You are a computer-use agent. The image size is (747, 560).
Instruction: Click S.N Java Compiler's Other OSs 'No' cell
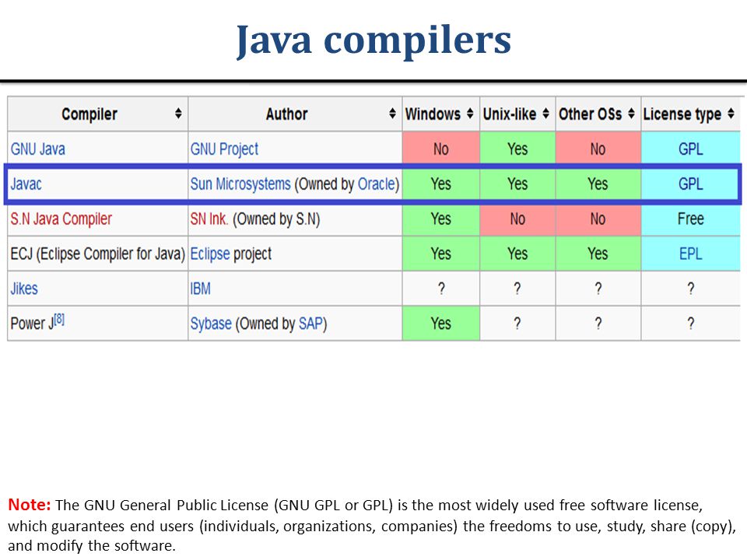(x=598, y=219)
